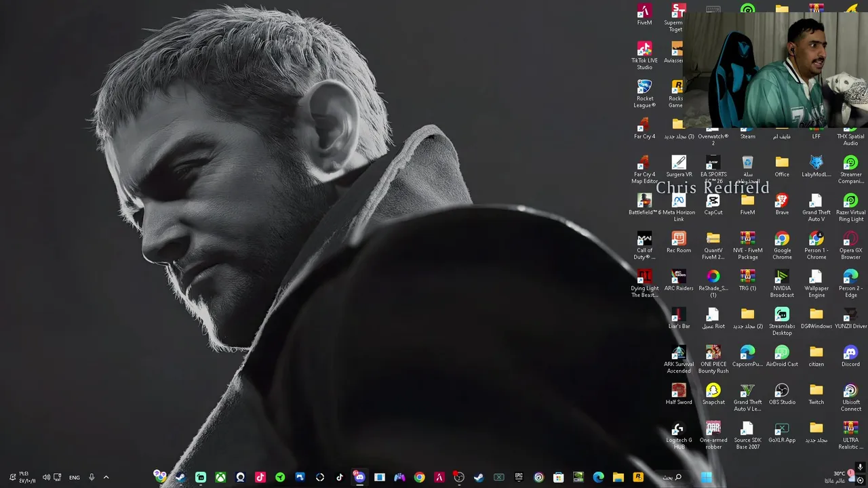Open Google Chrome desktop shortcut
Screen dimensions: 868x488
782,245
